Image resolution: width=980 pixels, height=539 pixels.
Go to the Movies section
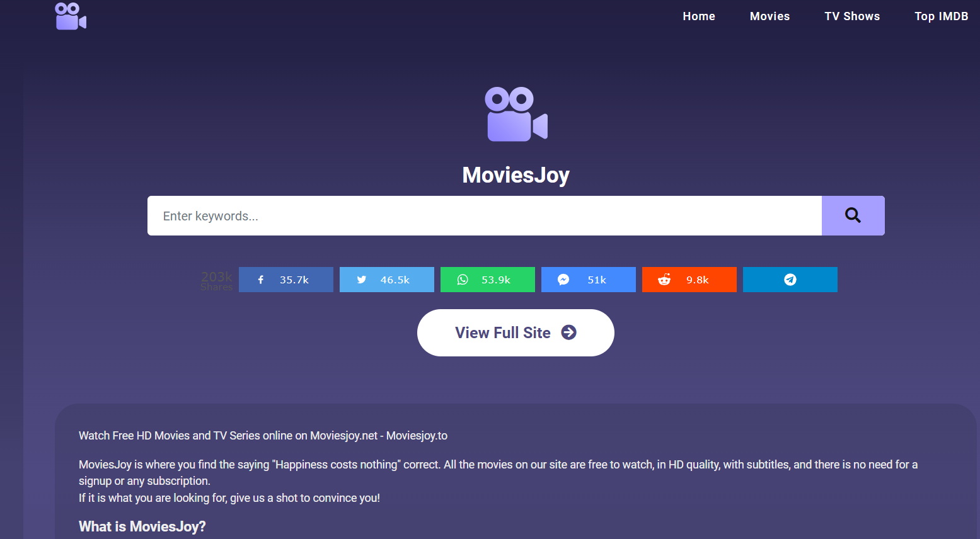tap(770, 16)
